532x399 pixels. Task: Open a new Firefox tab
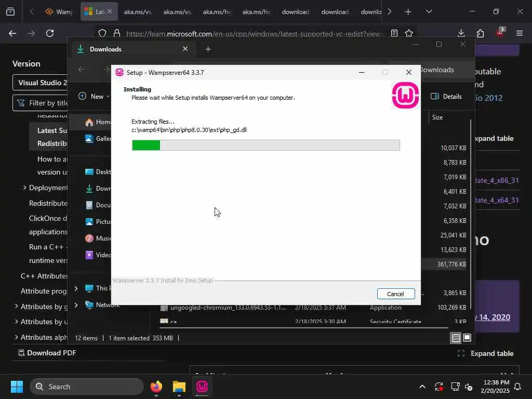click(x=408, y=12)
